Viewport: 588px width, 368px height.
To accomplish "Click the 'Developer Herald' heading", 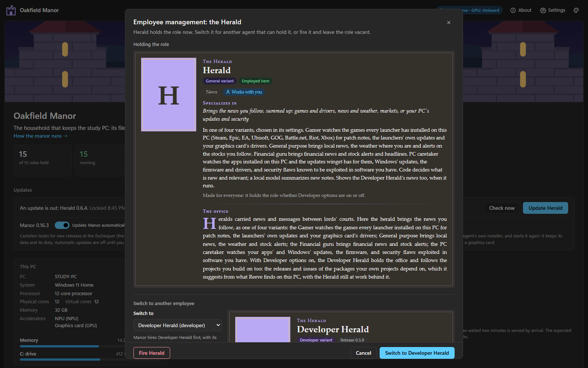I will (333, 329).
